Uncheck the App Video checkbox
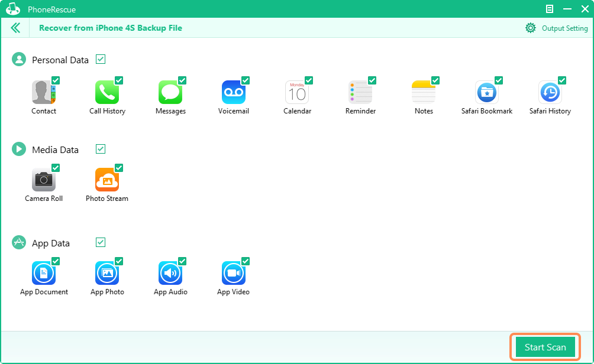 pyautogui.click(x=246, y=261)
